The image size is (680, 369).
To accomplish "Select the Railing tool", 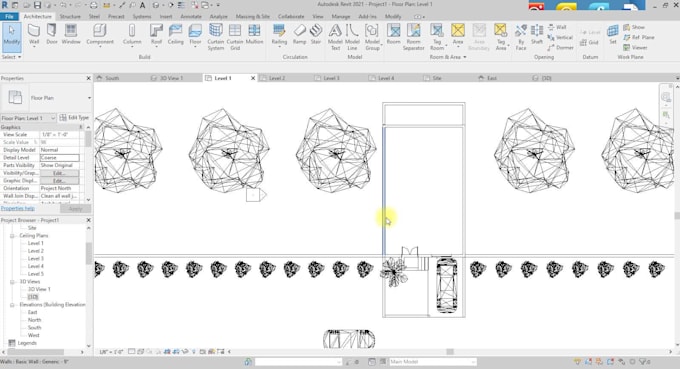I will [x=279, y=34].
